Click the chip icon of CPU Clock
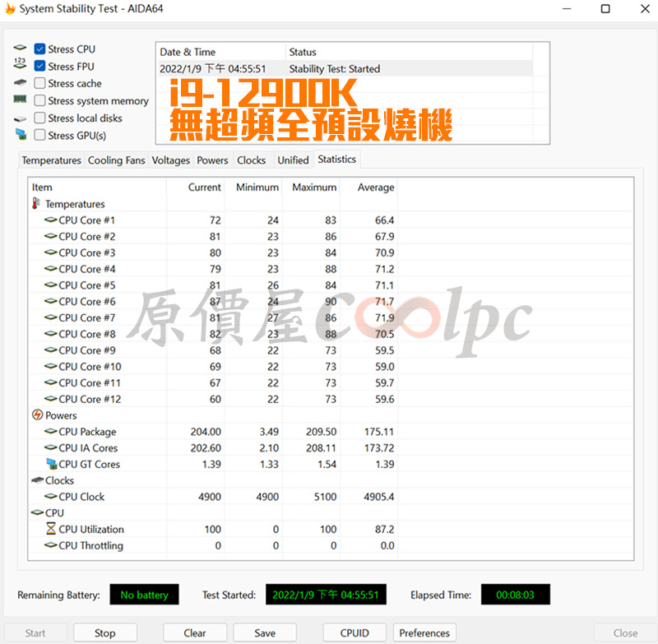658x644 pixels. click(x=51, y=496)
